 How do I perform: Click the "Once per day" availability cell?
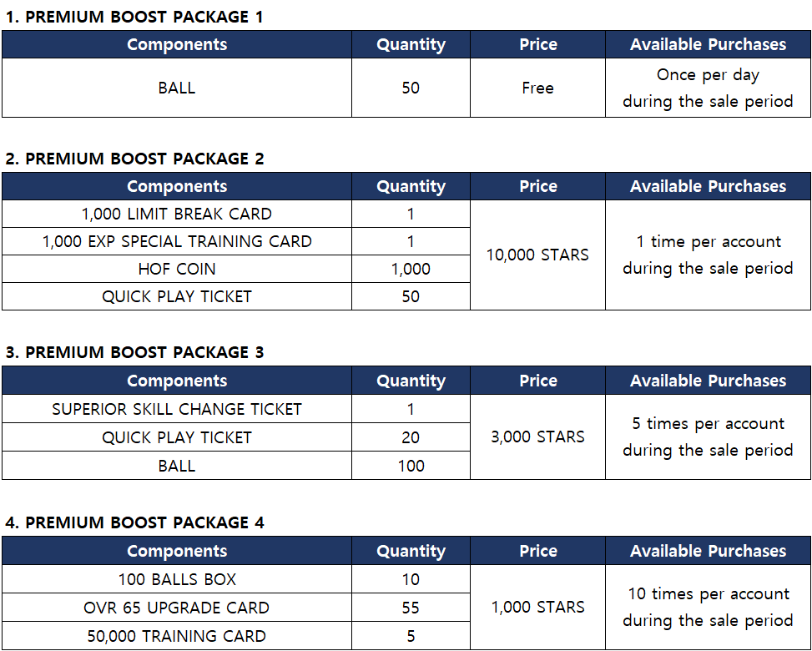tap(708, 88)
